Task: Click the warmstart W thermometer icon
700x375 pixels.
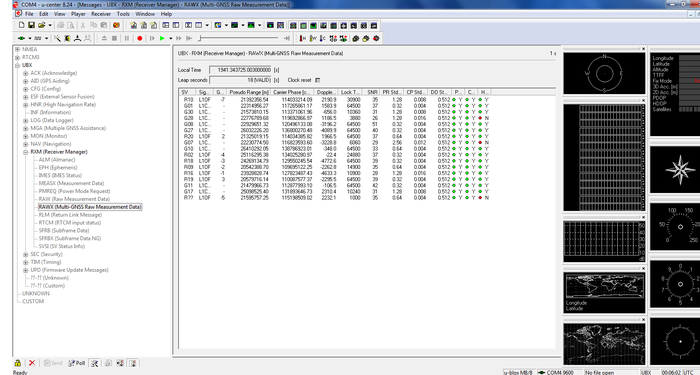Action: (313, 39)
